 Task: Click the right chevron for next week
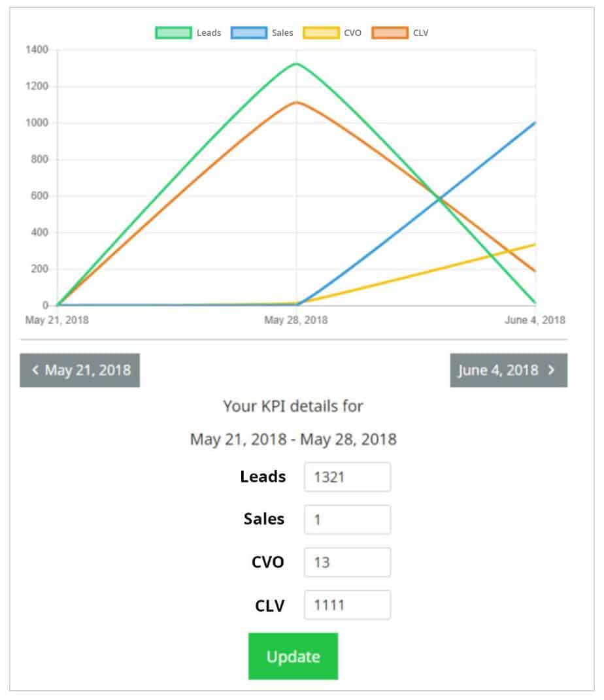[x=552, y=371]
